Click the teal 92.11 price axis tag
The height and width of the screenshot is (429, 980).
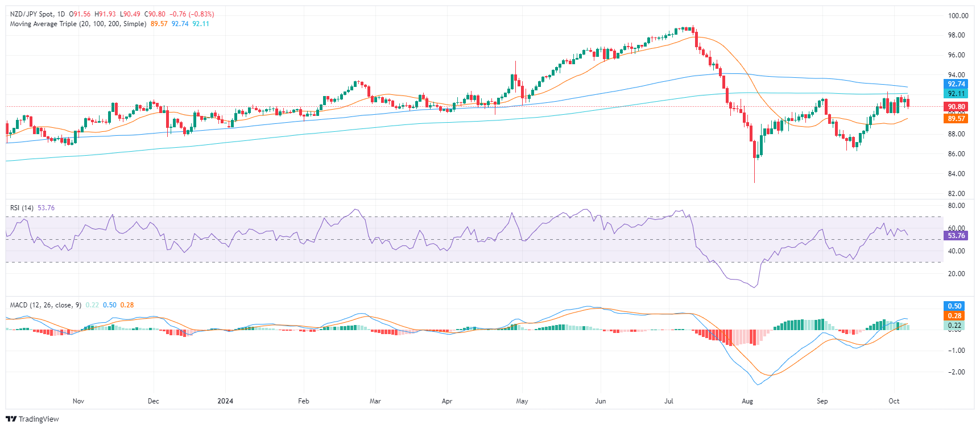[956, 94]
